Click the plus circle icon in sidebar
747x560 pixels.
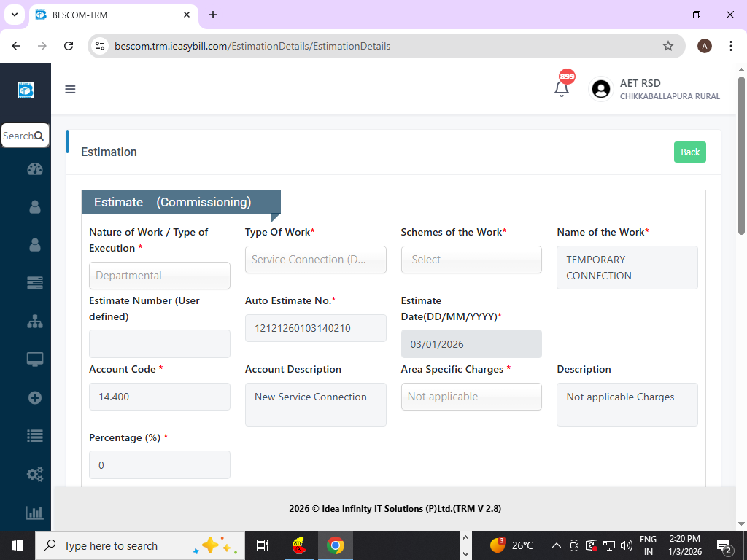35,397
